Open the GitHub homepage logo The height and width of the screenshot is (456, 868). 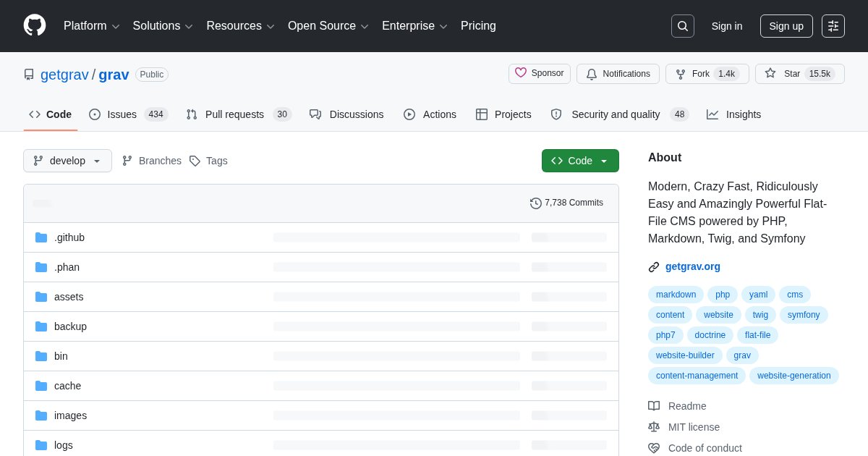pyautogui.click(x=35, y=25)
